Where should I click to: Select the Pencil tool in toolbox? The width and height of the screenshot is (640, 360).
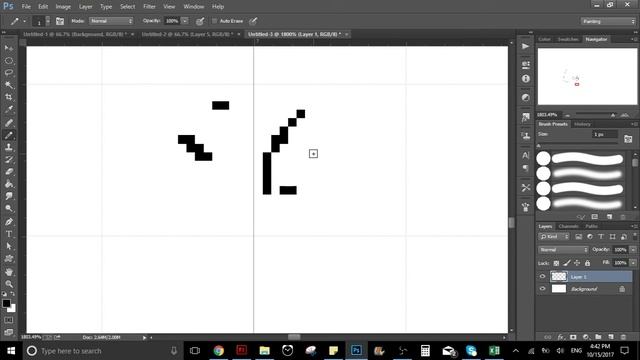[x=9, y=135]
